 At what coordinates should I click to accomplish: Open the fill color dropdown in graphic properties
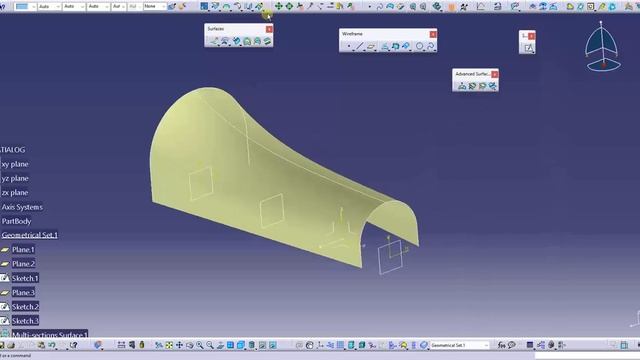pos(33,7)
